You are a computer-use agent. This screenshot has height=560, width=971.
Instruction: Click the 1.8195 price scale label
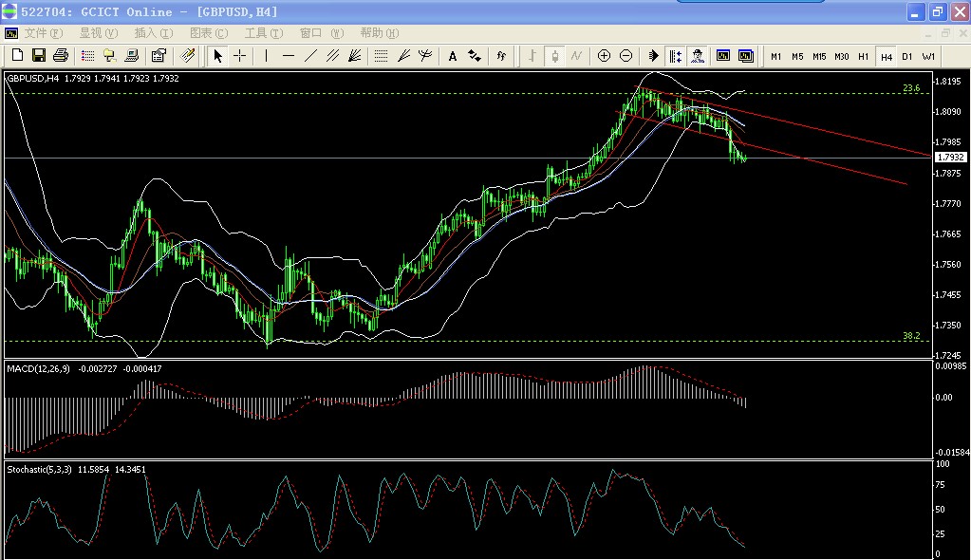(x=948, y=81)
